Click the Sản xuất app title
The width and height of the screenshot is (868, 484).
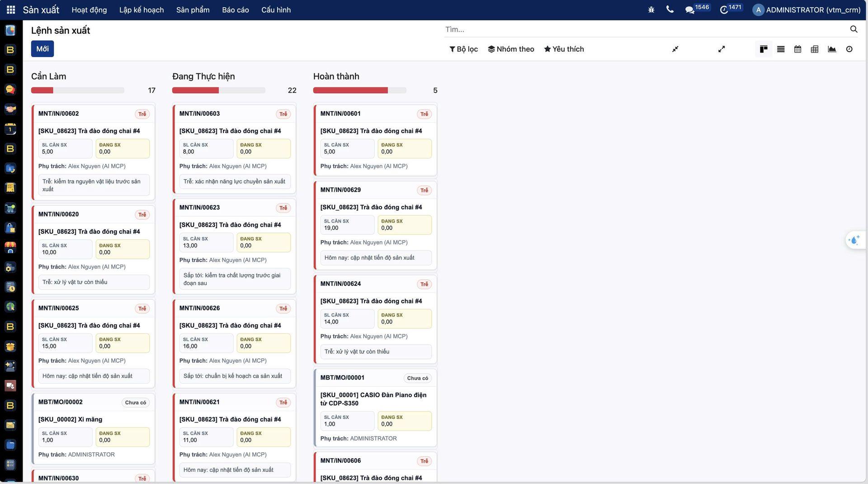[41, 9]
